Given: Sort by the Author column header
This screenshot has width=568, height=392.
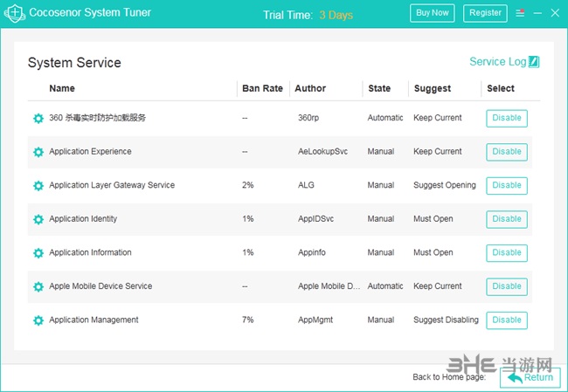Looking at the screenshot, I should click(310, 88).
